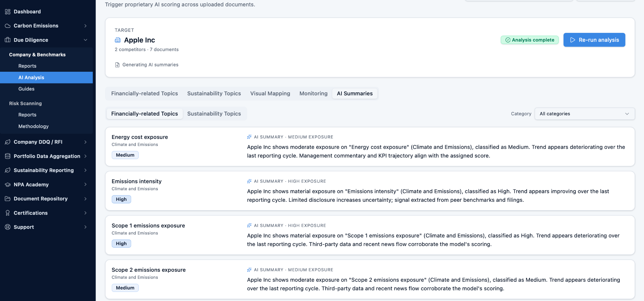644x301 pixels.
Task: Expand the Document Repository chevron
Action: tap(86, 199)
